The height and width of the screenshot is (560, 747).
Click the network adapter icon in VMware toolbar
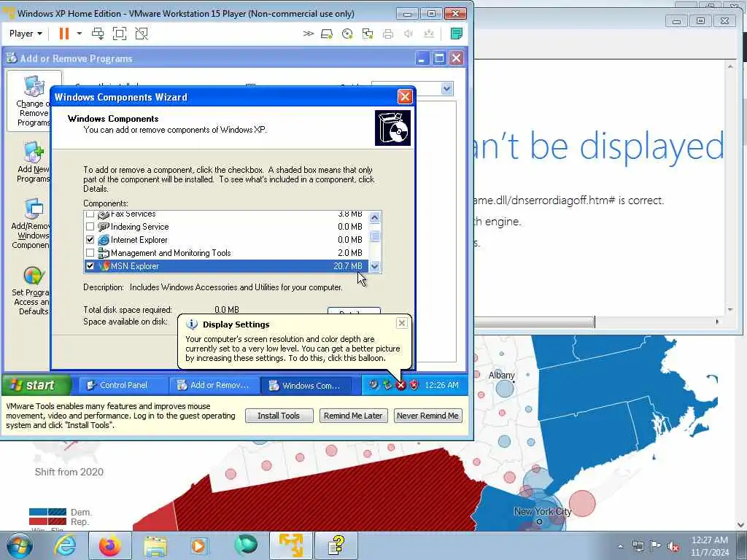tap(368, 34)
